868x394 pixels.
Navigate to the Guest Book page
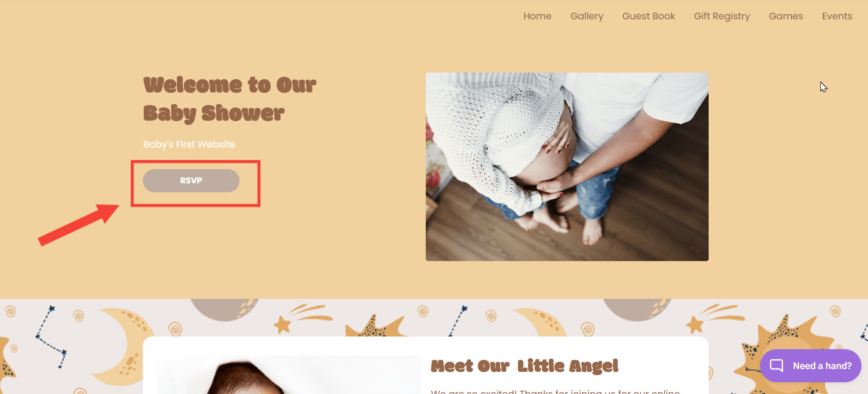click(648, 16)
